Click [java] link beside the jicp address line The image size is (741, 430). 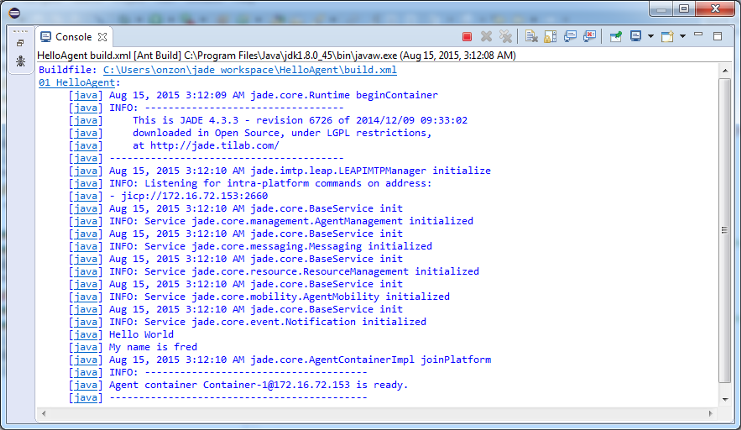click(x=86, y=196)
